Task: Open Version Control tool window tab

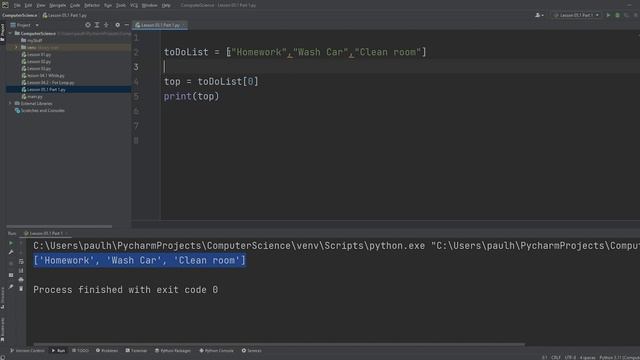Action: tap(27, 351)
